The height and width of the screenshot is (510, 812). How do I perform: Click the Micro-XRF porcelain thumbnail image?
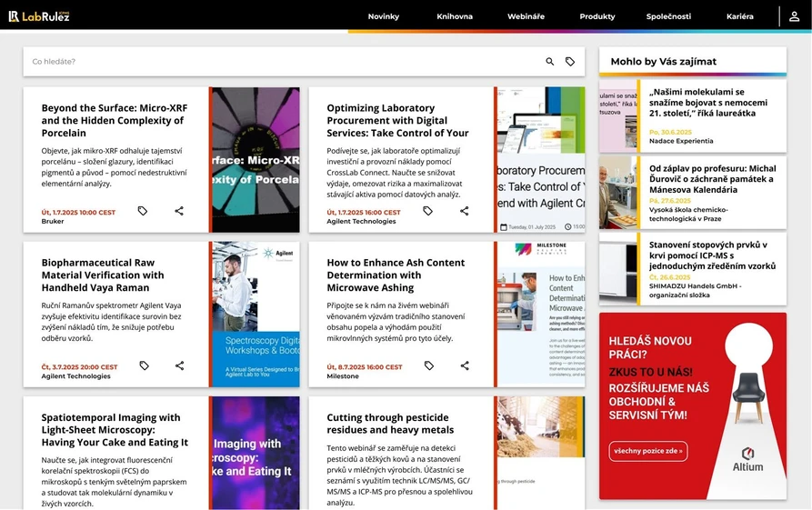point(256,159)
